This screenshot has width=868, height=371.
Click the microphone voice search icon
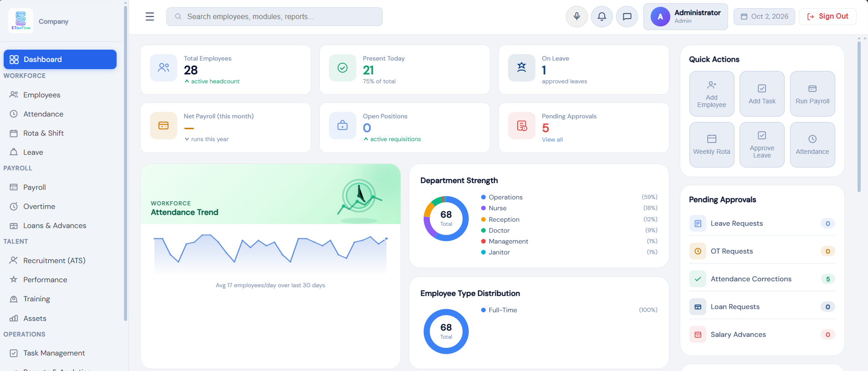(x=577, y=17)
